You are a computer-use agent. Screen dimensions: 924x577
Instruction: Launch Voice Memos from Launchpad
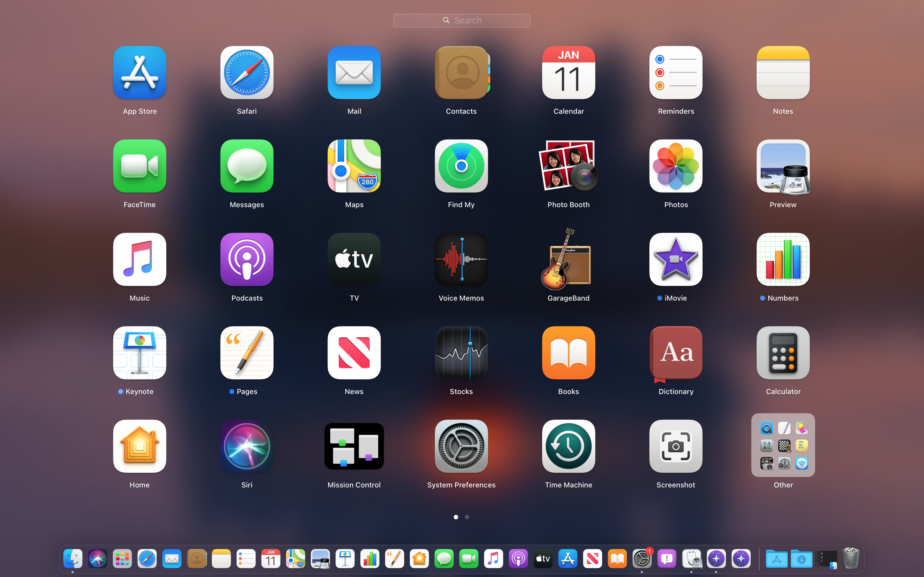click(x=461, y=259)
